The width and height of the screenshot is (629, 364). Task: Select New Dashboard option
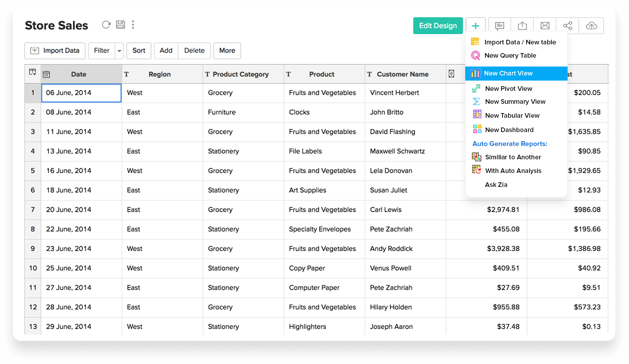pos(509,130)
